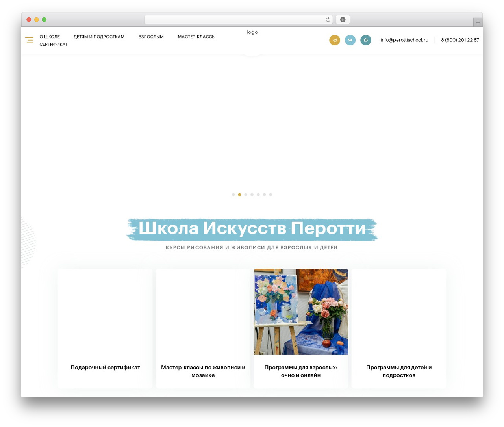Open the СЕРТИФИКАТ menu item
504x427 pixels.
[x=54, y=44]
